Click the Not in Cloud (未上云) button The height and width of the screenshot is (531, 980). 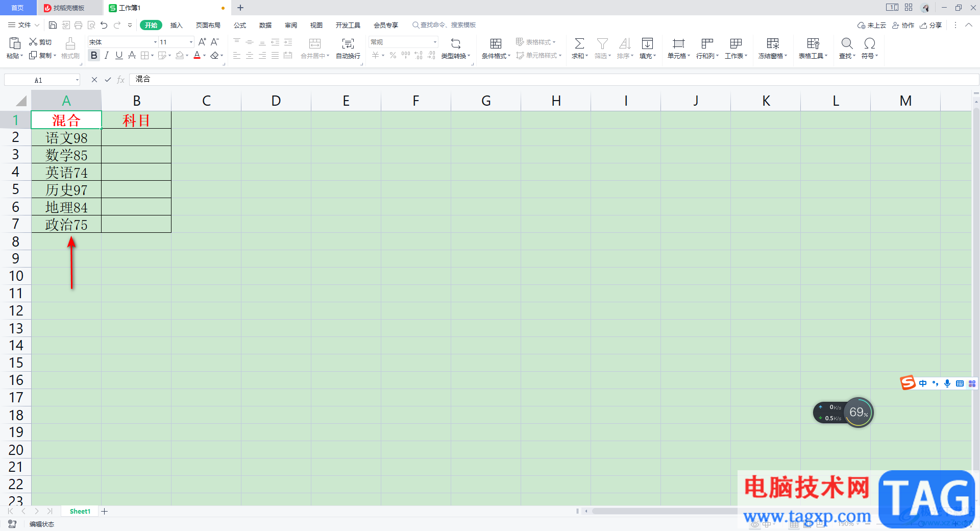[872, 25]
